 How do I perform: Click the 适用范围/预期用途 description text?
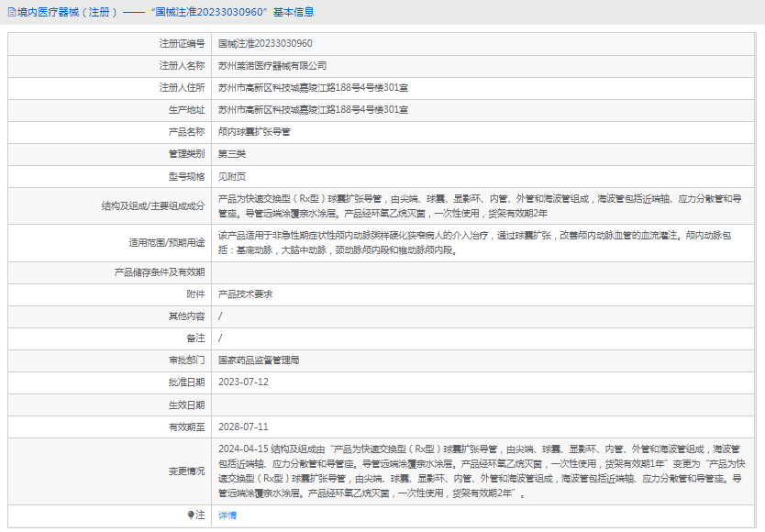pyautogui.click(x=475, y=242)
